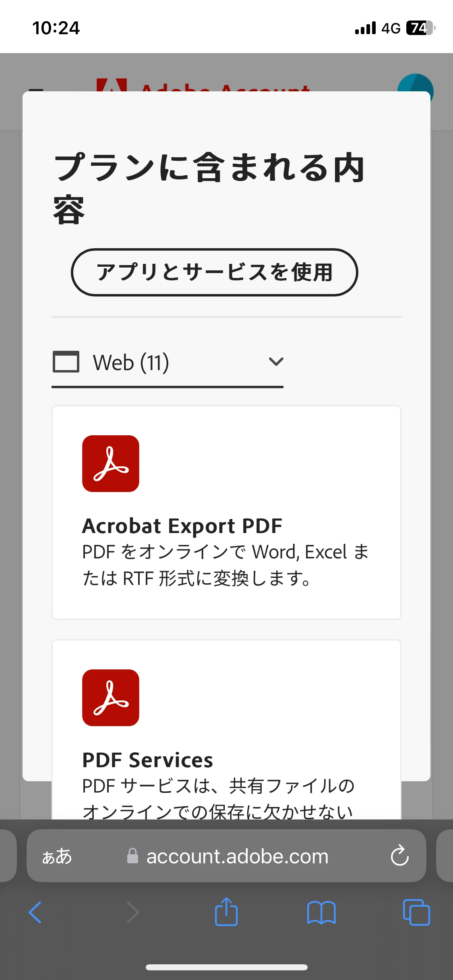Viewport: 453px width, 980px height.
Task: Tap the PDF Services app icon
Action: pos(111,698)
